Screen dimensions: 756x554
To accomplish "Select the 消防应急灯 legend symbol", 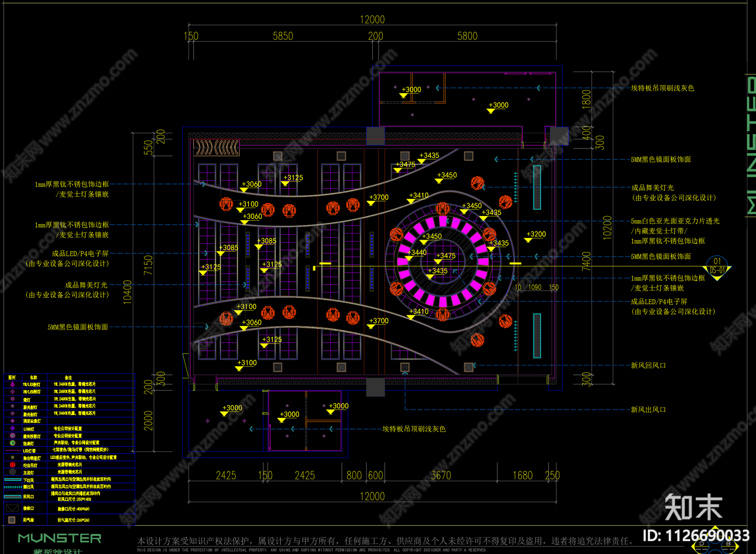I will pos(12,421).
